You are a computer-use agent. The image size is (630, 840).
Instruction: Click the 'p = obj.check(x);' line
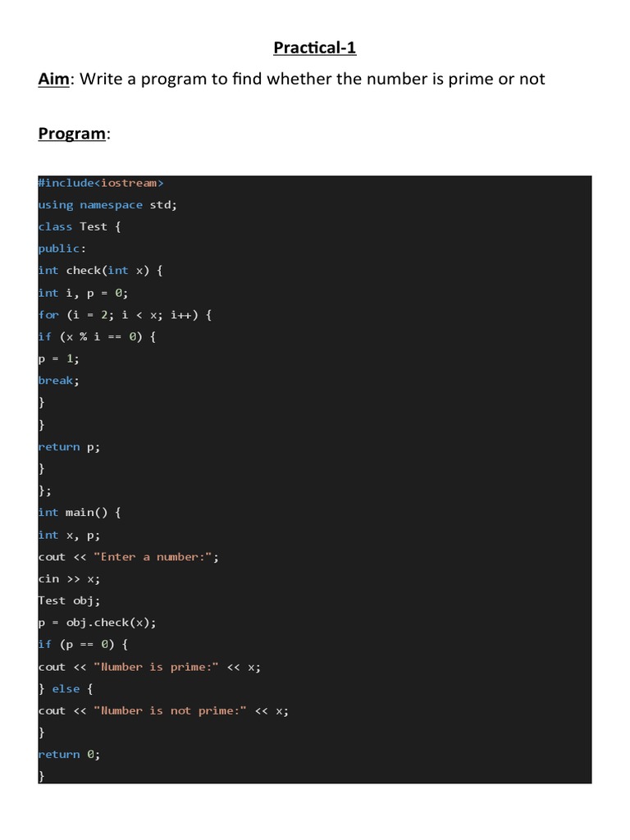[x=97, y=623]
